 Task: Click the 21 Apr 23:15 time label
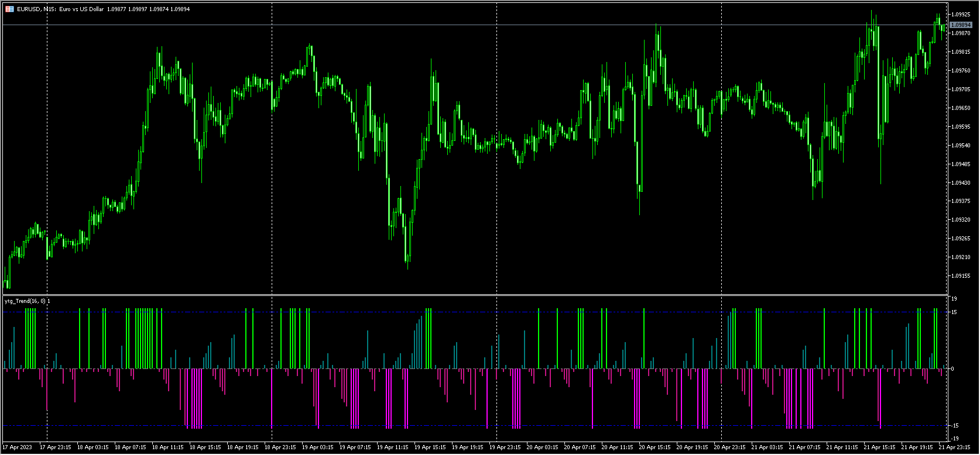click(x=954, y=447)
